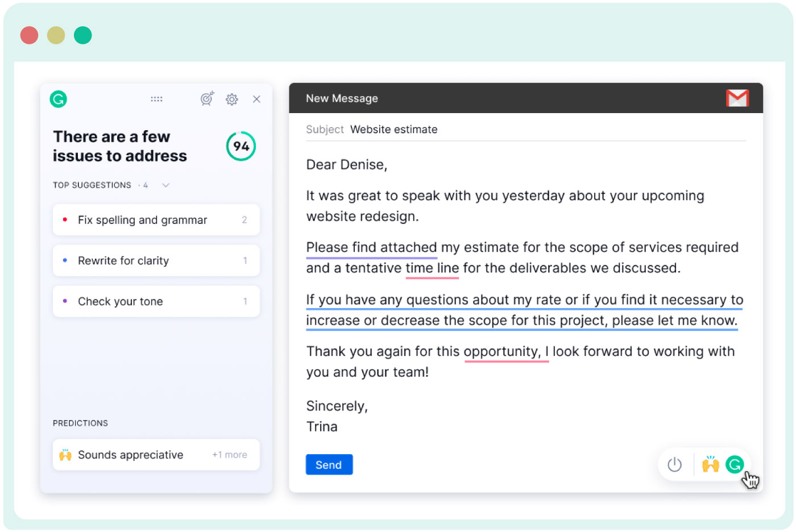Expand predictions with "+1 more"
796x532 pixels.
(230, 455)
